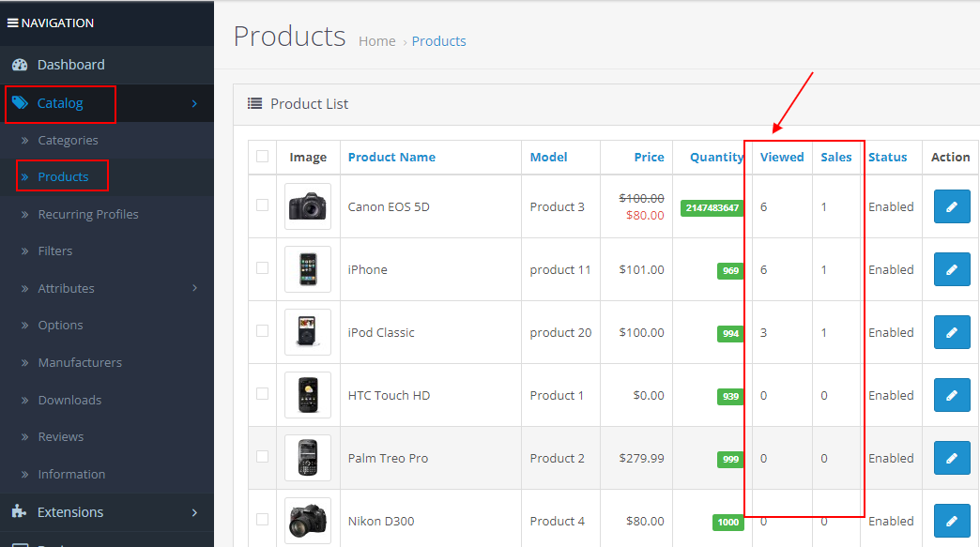This screenshot has width=980, height=547.
Task: Check the Palm Treo Pro row checkbox
Action: point(263,456)
